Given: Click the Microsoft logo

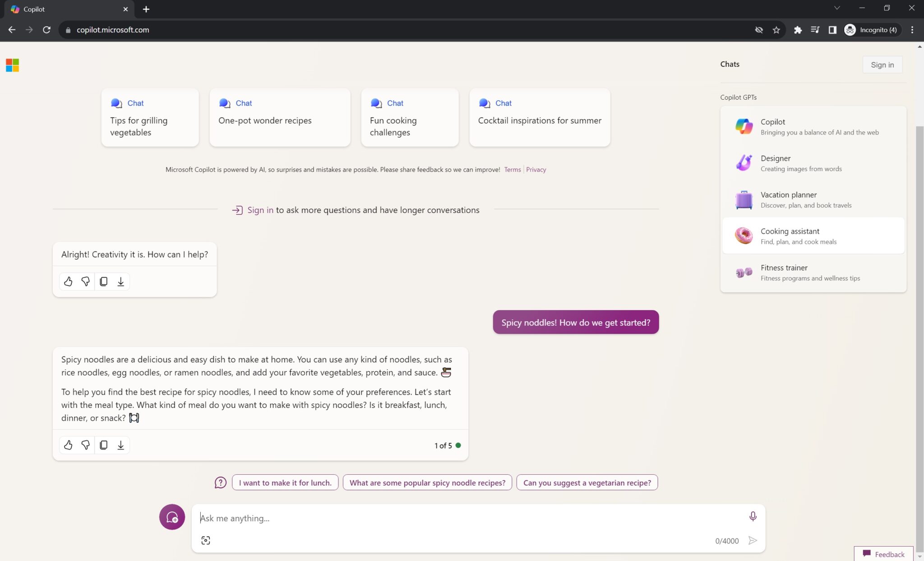Looking at the screenshot, I should [x=13, y=65].
